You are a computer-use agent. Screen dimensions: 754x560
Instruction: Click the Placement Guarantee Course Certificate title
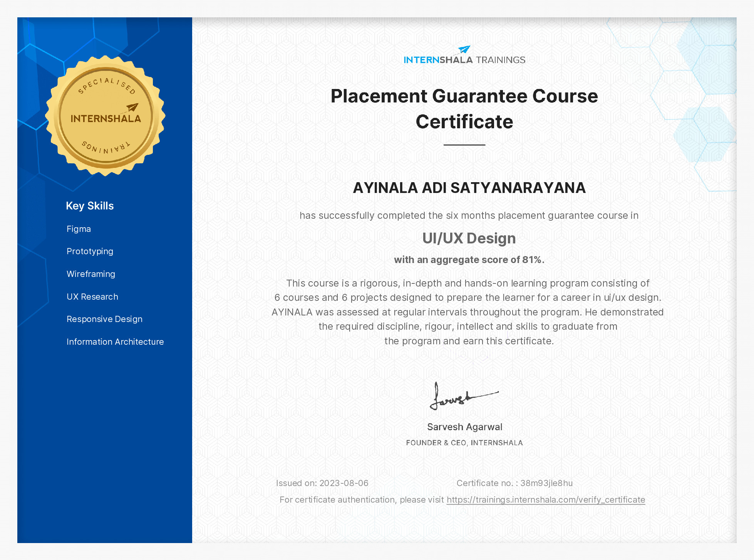[x=464, y=109]
